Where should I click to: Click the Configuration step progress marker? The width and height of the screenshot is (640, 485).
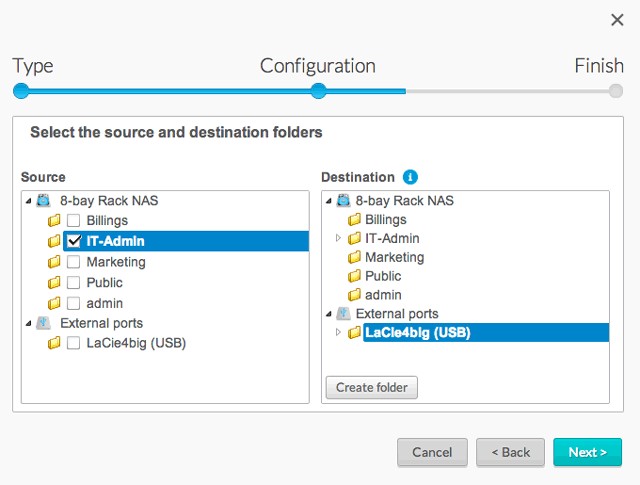[x=318, y=91]
